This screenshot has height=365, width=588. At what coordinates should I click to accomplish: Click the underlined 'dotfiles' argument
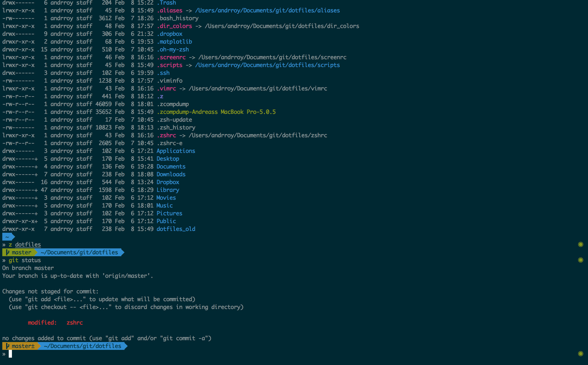point(28,244)
